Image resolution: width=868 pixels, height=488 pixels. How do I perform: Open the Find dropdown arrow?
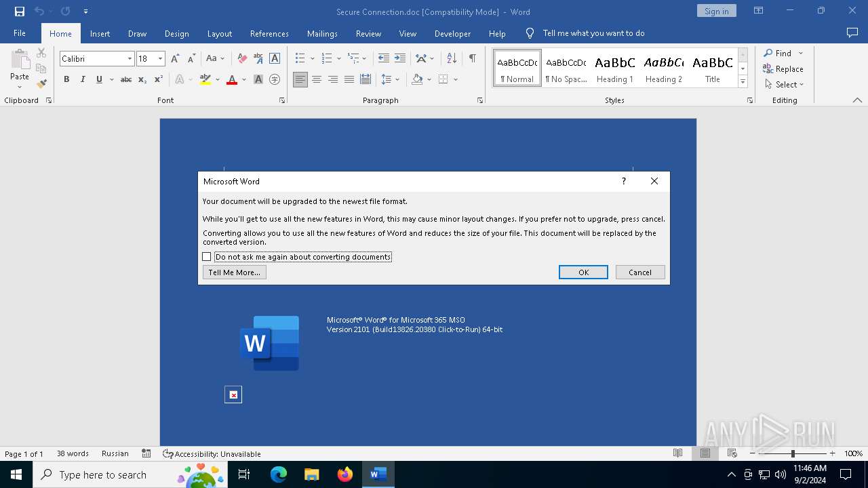801,53
